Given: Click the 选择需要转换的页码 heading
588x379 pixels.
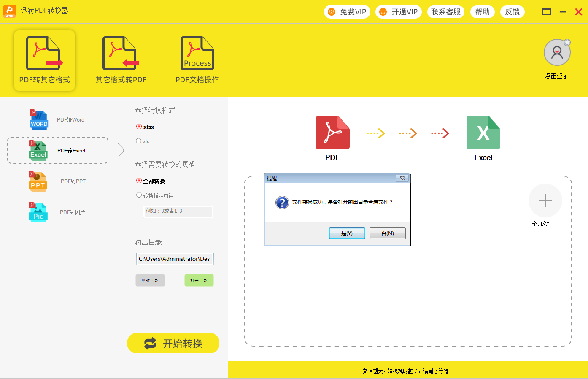Looking at the screenshot, I should [x=165, y=165].
